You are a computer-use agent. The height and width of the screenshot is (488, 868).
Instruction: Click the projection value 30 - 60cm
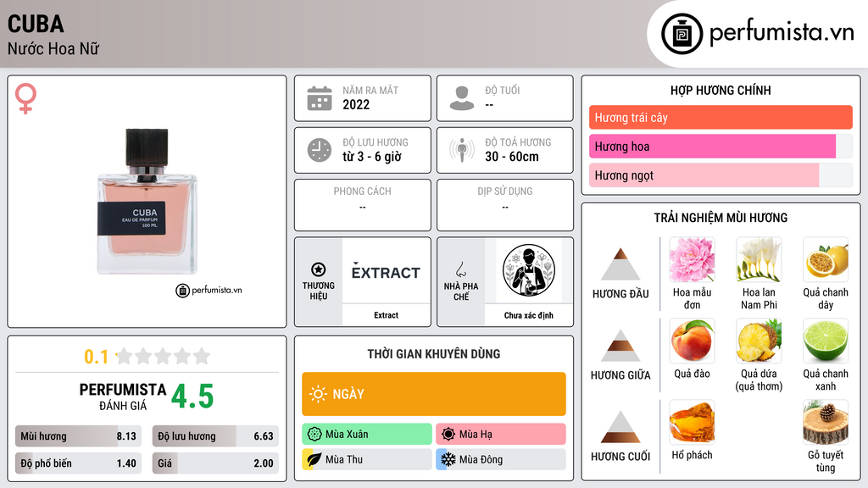point(512,157)
